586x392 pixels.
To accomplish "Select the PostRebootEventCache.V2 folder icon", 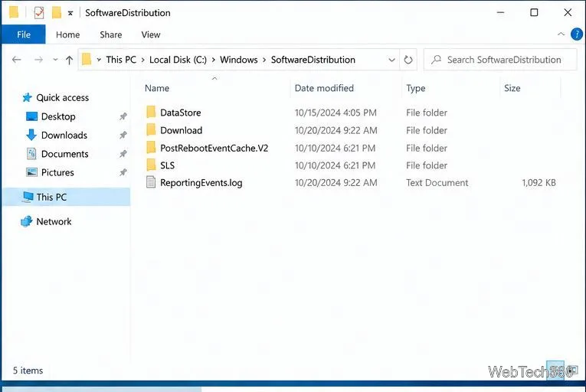I will (x=151, y=147).
